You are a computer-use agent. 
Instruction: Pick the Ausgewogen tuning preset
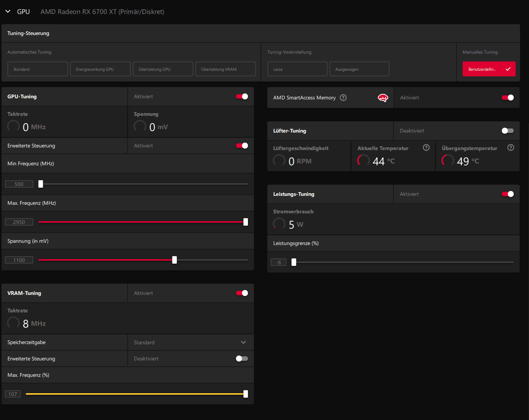359,69
